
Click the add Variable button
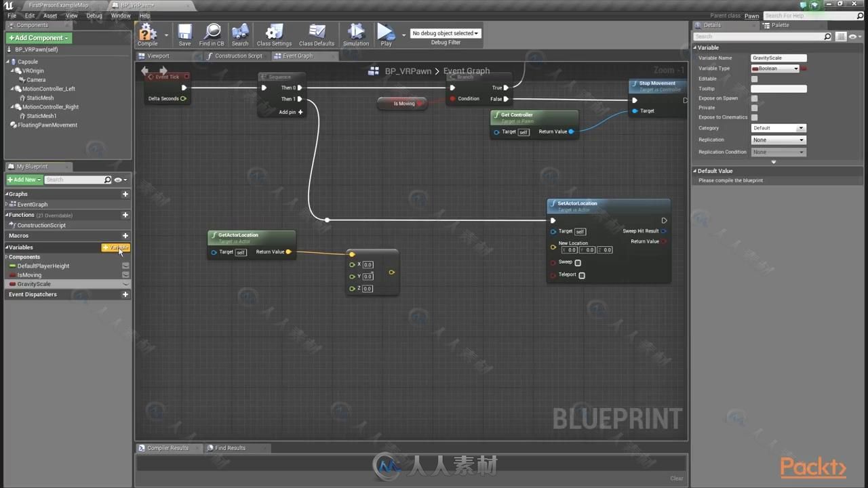coord(115,247)
